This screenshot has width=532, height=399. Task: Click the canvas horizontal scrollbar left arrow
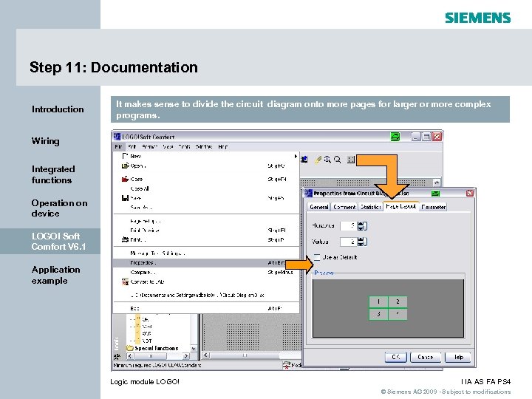point(205,355)
